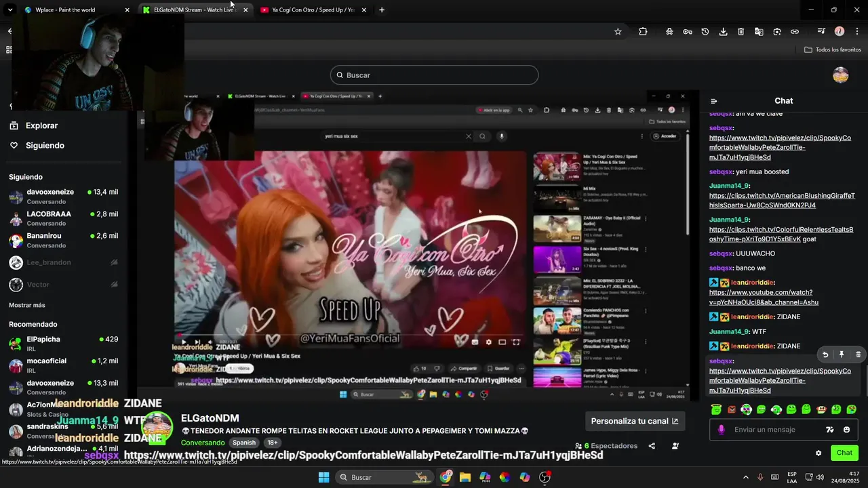Open the LACOBRAAA followed channel

[x=64, y=218]
